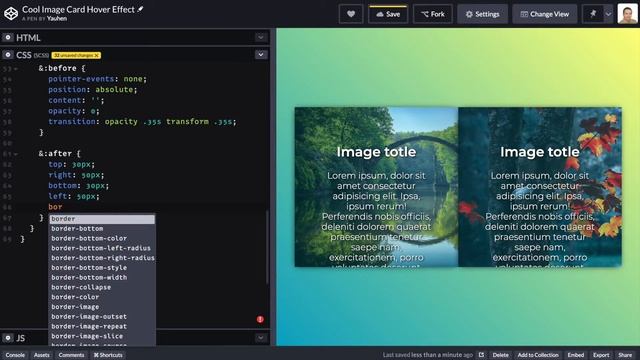
Task: Click the HTML panel title
Action: [28, 38]
